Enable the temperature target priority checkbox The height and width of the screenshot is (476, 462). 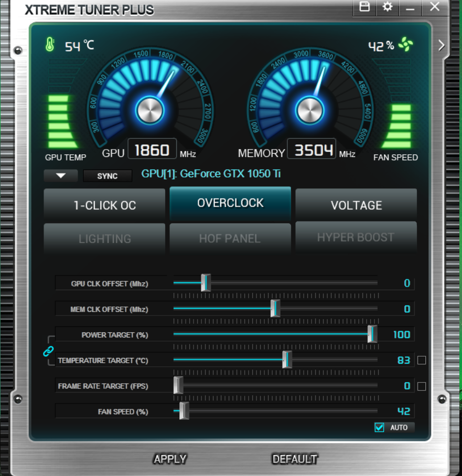tap(422, 360)
